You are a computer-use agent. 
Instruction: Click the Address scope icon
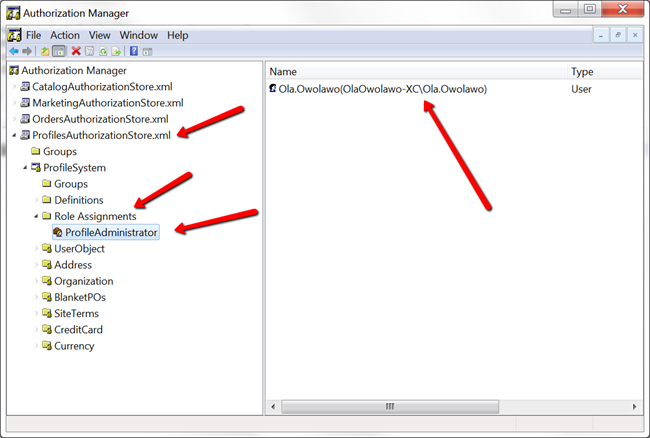(47, 264)
